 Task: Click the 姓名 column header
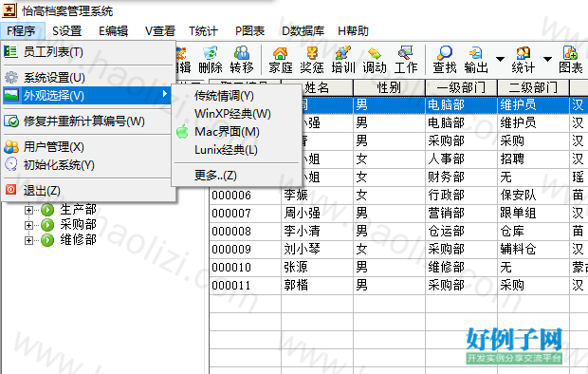point(317,87)
